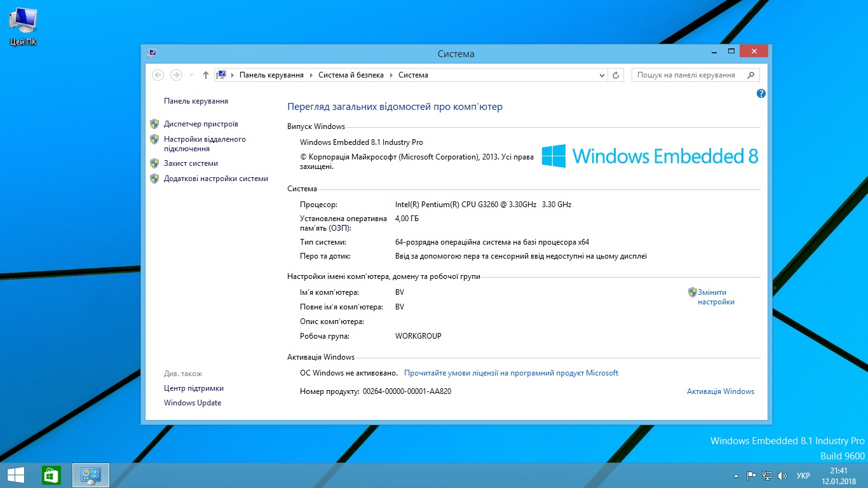This screenshot has height=488, width=868.
Task: Expand the breadcrumb arrow after Система й безпека
Action: (x=391, y=75)
